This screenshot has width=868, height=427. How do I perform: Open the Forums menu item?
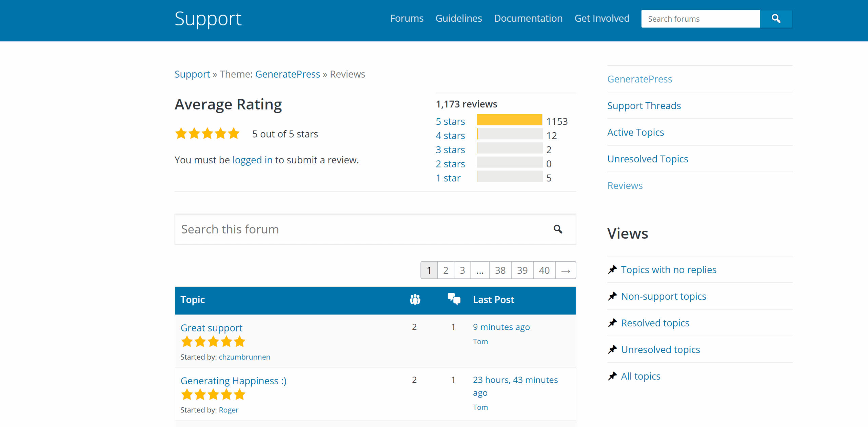point(407,18)
